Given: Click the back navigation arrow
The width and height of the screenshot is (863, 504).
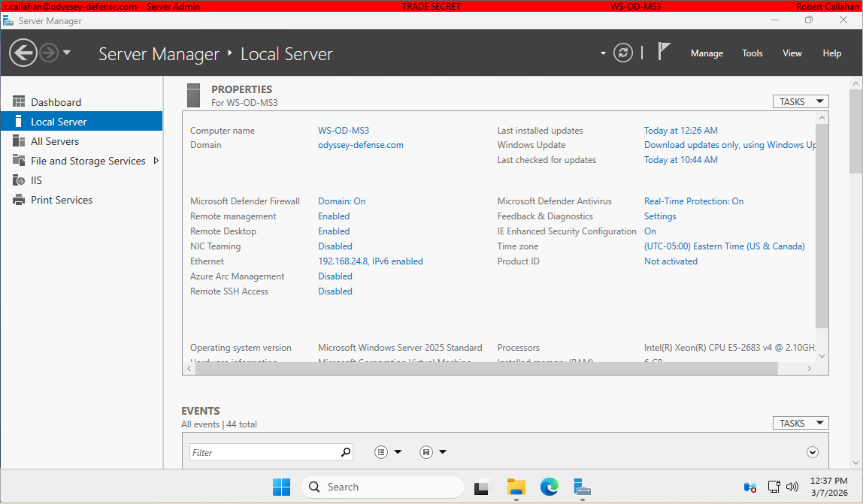Looking at the screenshot, I should tap(23, 53).
